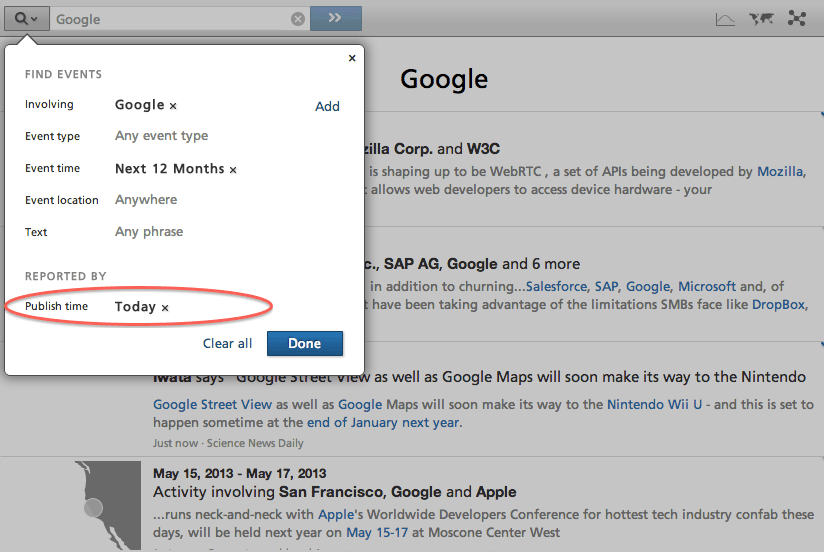Click SAP AG, Google and 6 more headline
The height and width of the screenshot is (552, 824).
(473, 264)
